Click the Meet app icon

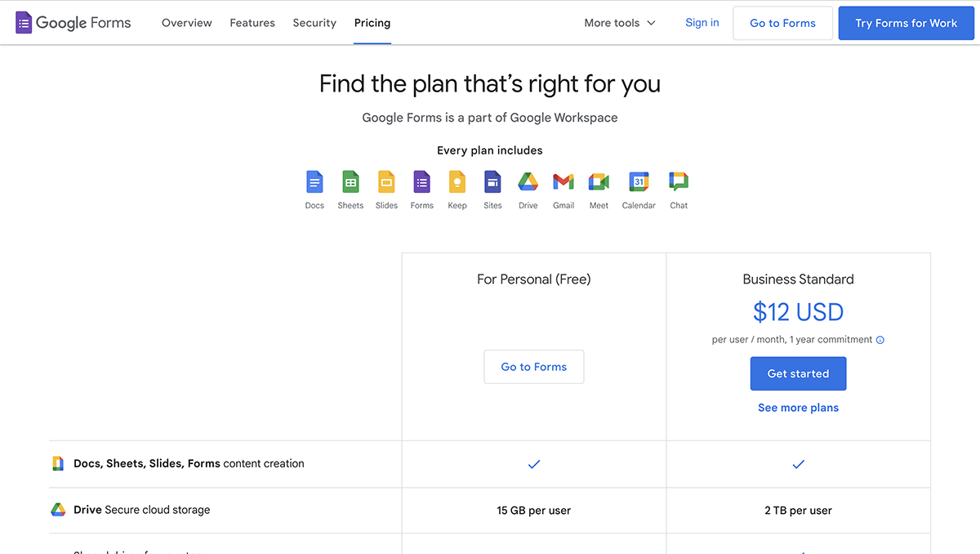pyautogui.click(x=599, y=181)
